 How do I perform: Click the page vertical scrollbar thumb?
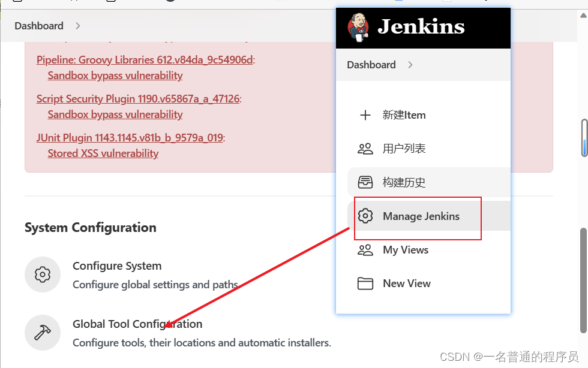pos(583,280)
